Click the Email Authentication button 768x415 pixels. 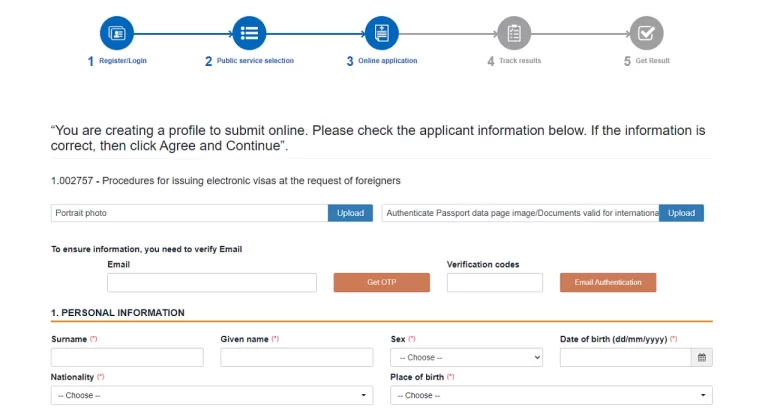click(608, 283)
